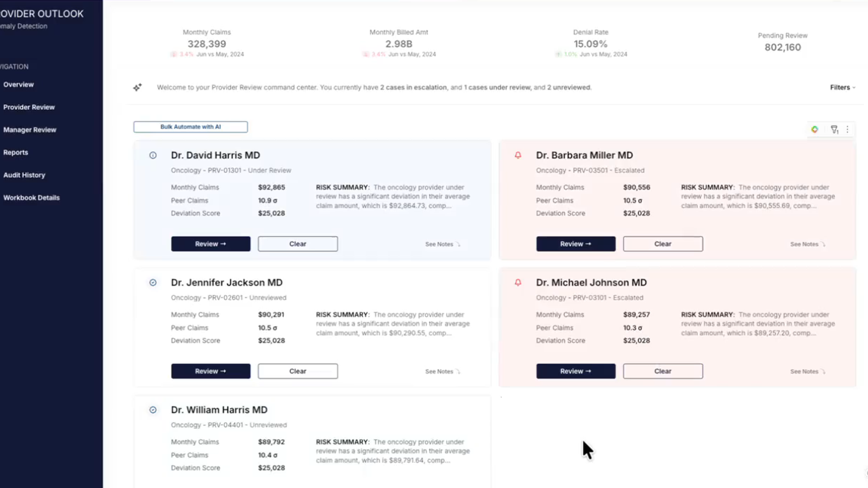
Task: Click the 10.9 σ peer claims value
Action: click(268, 200)
